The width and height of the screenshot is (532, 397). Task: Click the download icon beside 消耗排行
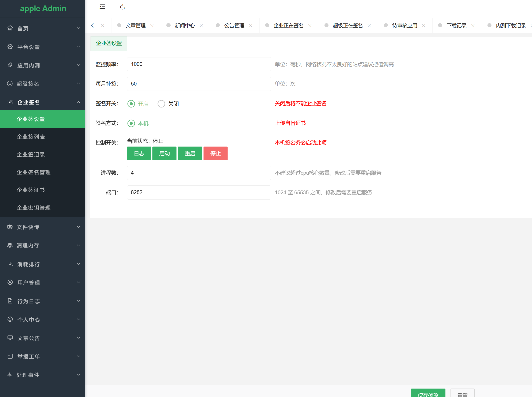pyautogui.click(x=10, y=264)
